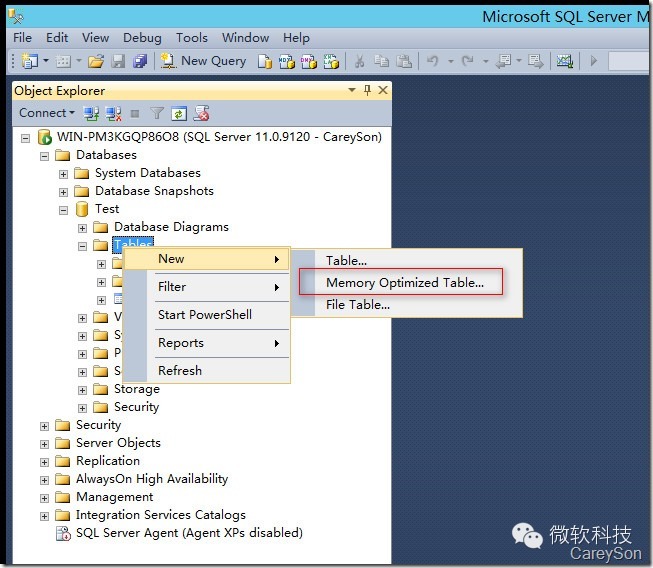Click the Analysis Services DMX Query icon
This screenshot has height=568, width=653.
point(309,62)
